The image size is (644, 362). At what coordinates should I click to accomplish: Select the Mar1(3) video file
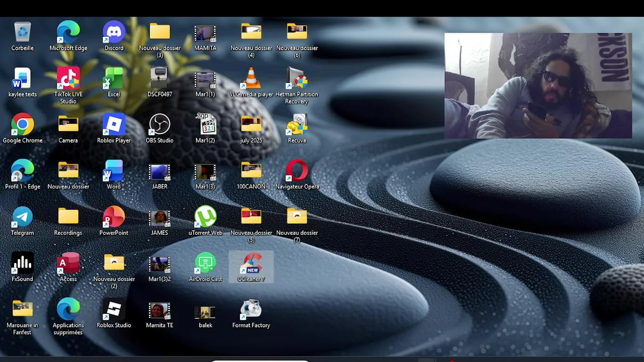205,172
